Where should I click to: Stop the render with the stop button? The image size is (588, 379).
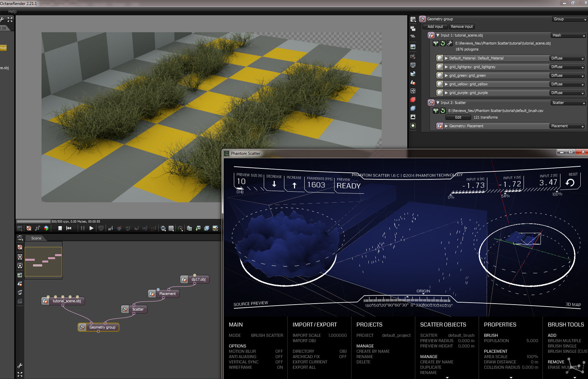coord(60,228)
